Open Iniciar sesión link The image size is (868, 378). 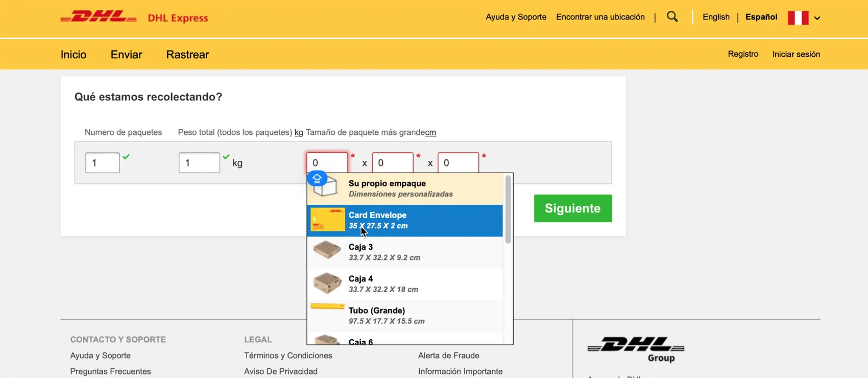(x=796, y=54)
